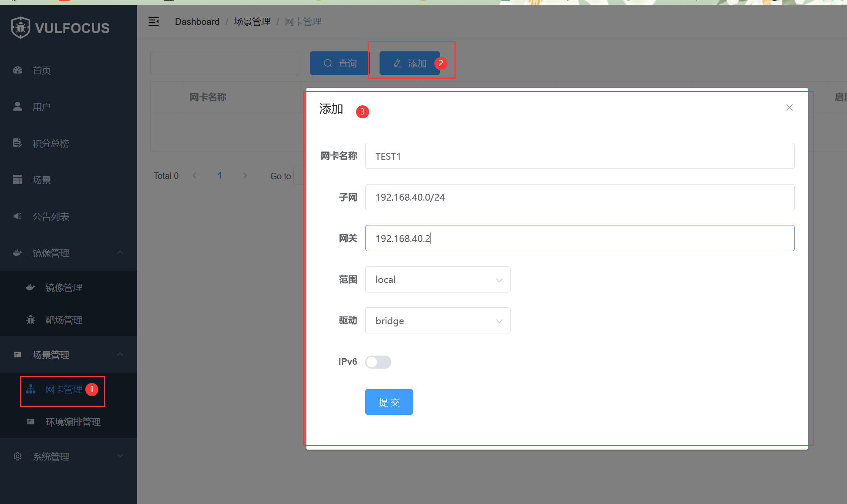Go to next page arrow in pagination

click(245, 175)
